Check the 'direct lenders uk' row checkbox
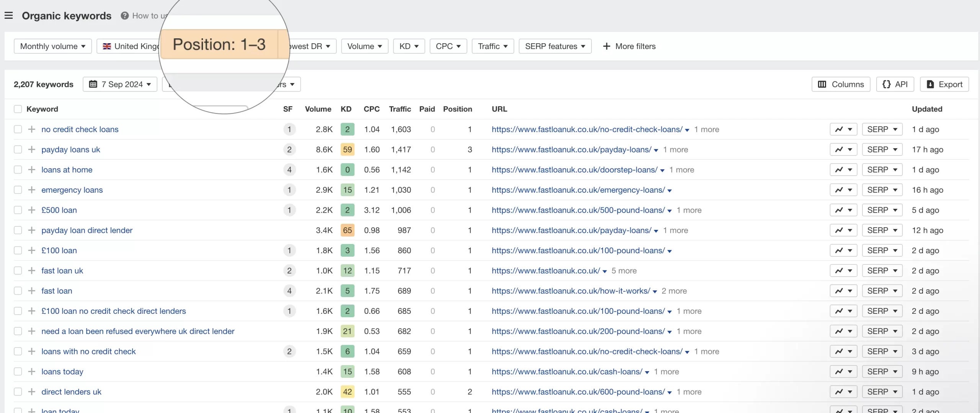This screenshot has width=980, height=413. click(x=18, y=392)
